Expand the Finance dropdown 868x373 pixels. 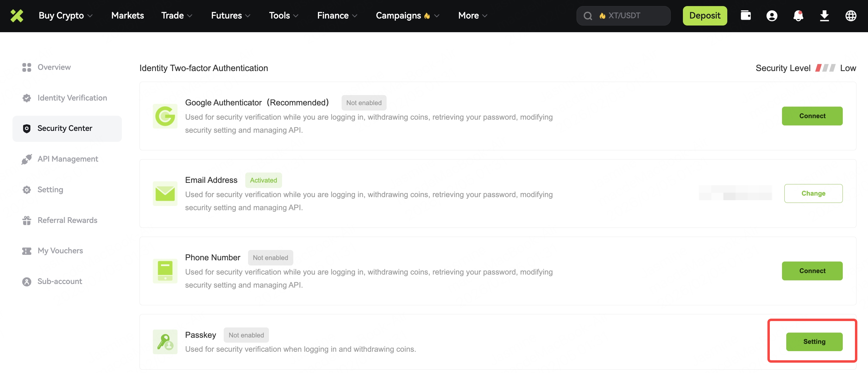(x=337, y=15)
